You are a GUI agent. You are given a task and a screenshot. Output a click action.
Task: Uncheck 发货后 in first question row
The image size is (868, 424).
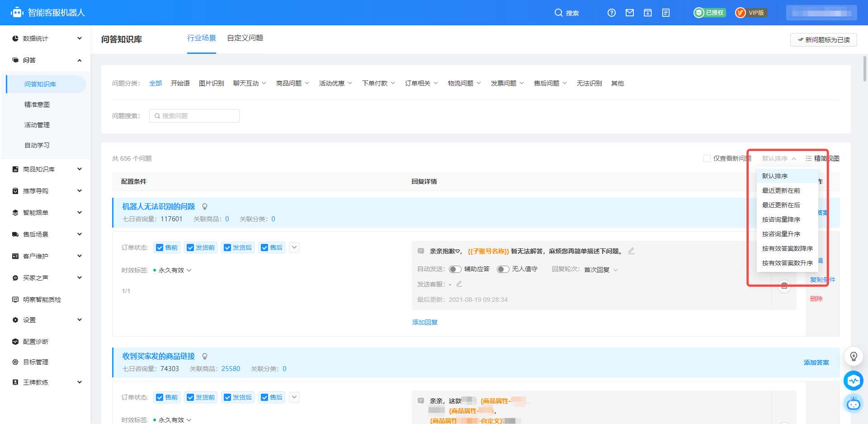[x=227, y=248]
